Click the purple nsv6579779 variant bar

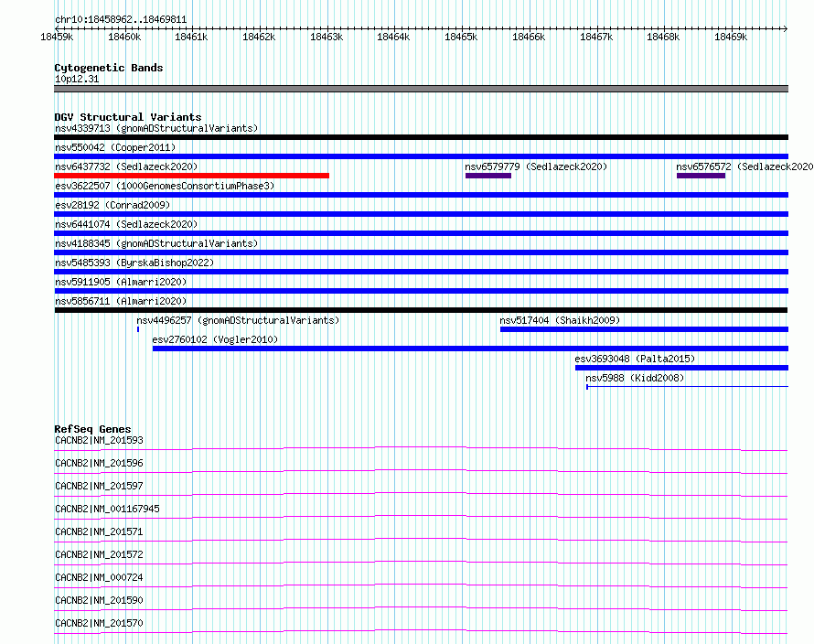pos(488,176)
